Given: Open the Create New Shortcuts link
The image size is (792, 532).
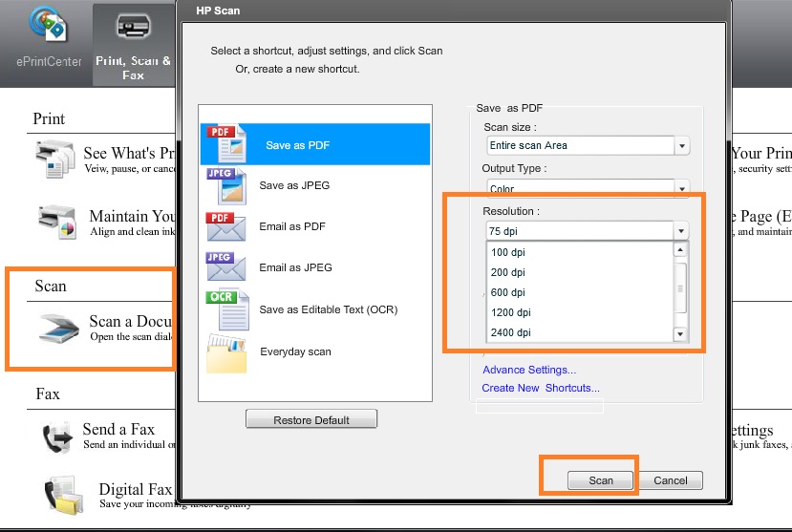Looking at the screenshot, I should click(541, 388).
